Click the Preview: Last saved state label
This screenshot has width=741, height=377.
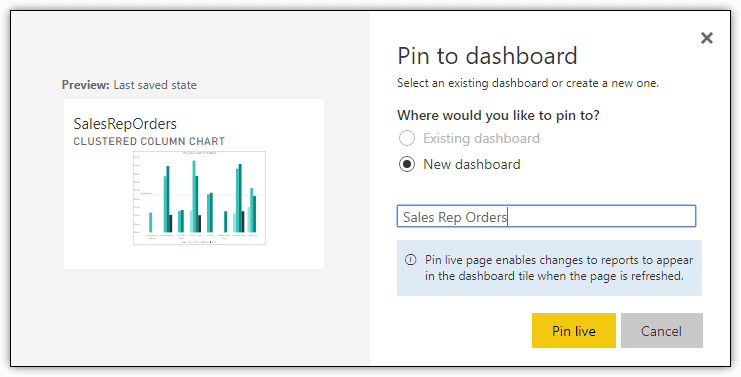129,85
